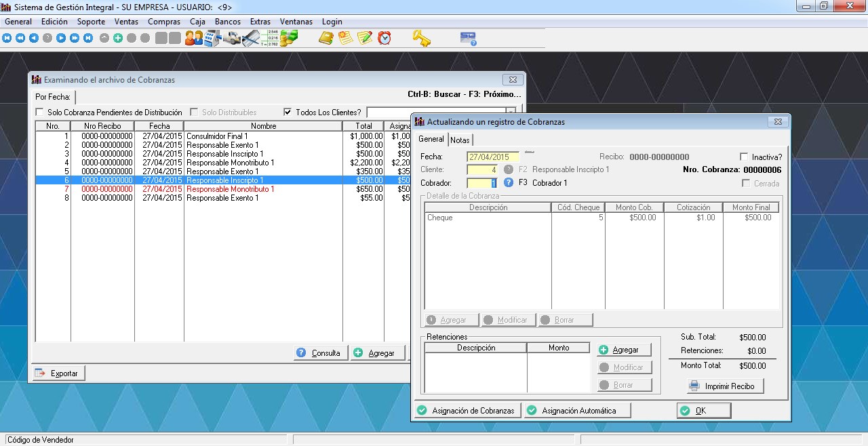Click the alarm clock toolbar icon
This screenshot has width=868, height=446.
384,38
